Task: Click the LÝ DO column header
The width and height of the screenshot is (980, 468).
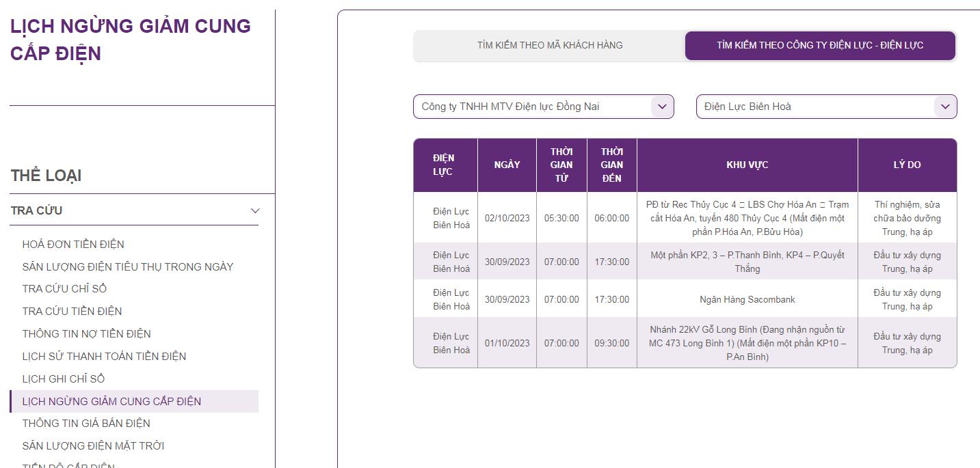Action: [907, 165]
